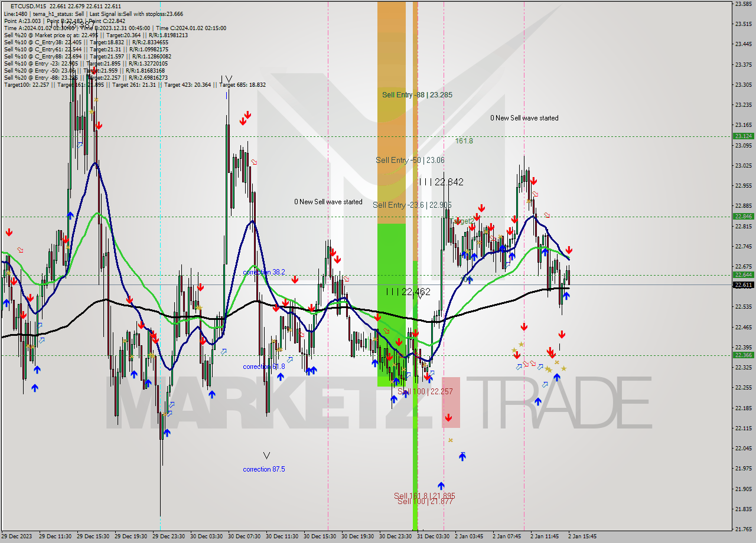This screenshot has width=756, height=543.
Task: Select the 'correction 87.5' label
Action: pos(264,469)
